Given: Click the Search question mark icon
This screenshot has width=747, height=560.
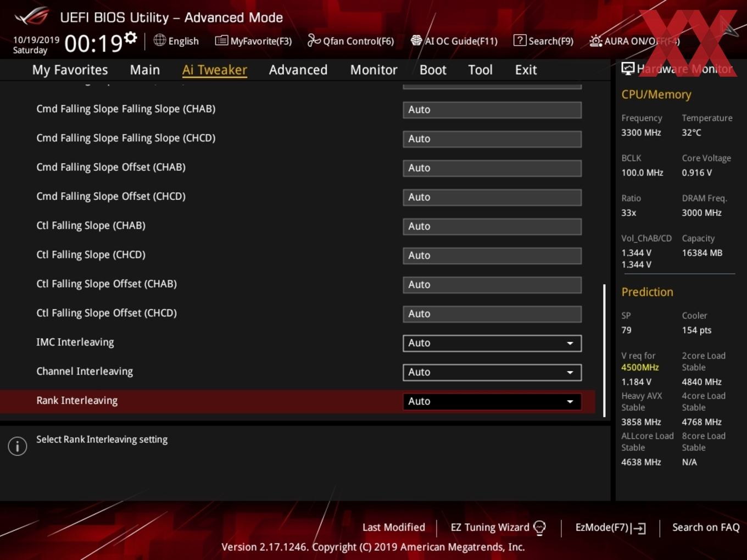Looking at the screenshot, I should pyautogui.click(x=520, y=40).
